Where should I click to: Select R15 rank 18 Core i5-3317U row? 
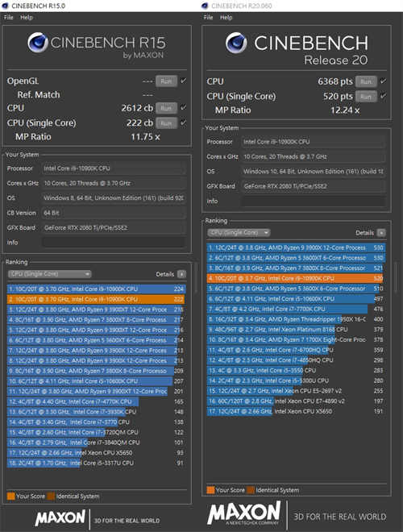tap(96, 463)
